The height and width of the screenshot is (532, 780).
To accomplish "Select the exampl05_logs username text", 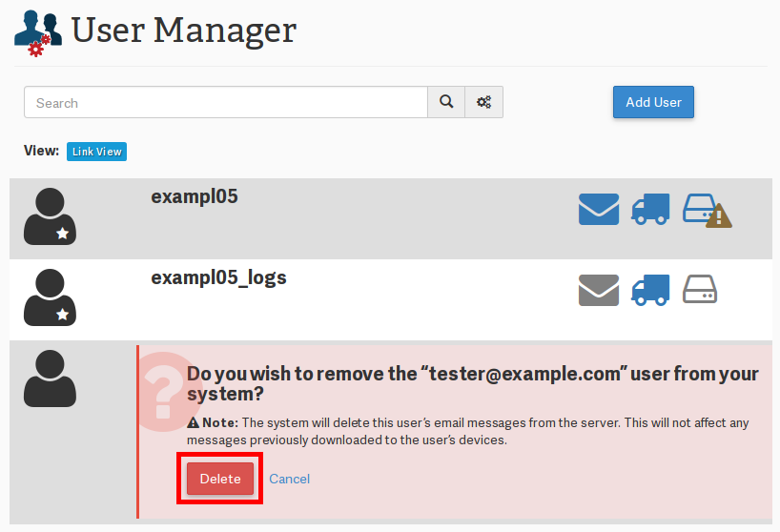I will [x=219, y=278].
